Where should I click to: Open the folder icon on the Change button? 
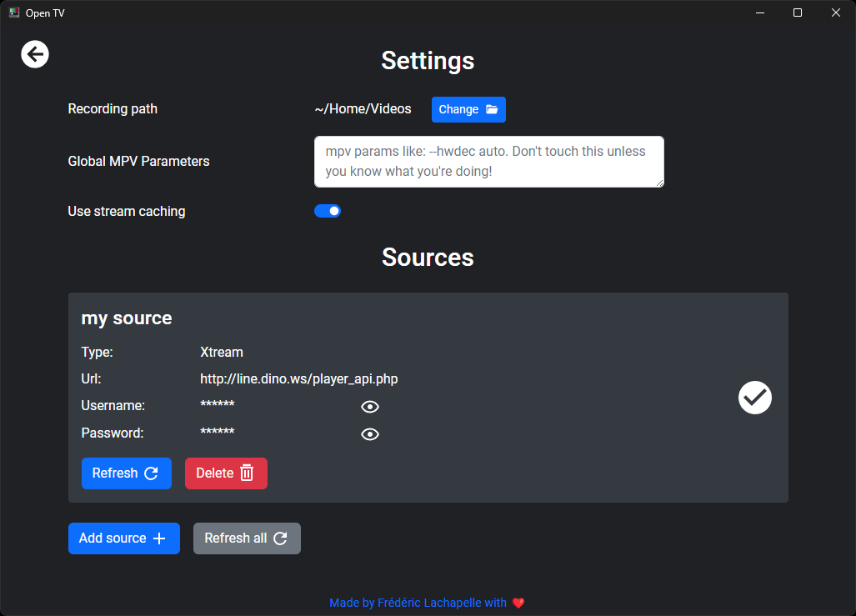pos(493,109)
